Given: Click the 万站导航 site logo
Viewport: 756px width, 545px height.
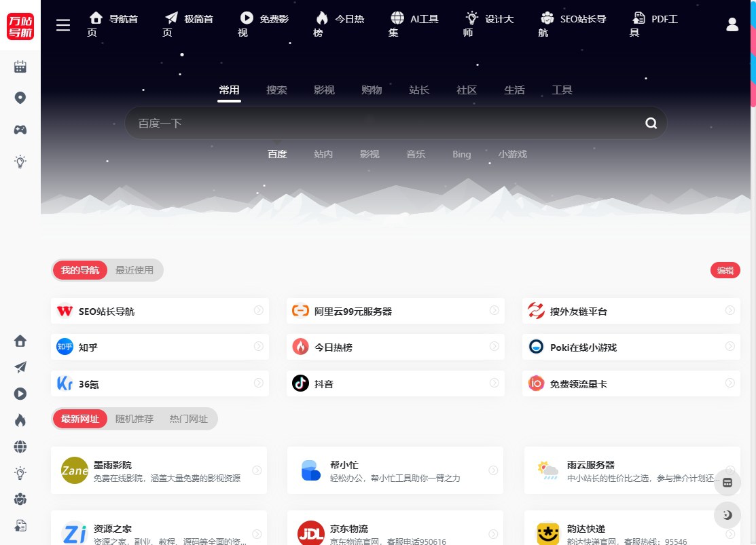Looking at the screenshot, I should tap(20, 26).
